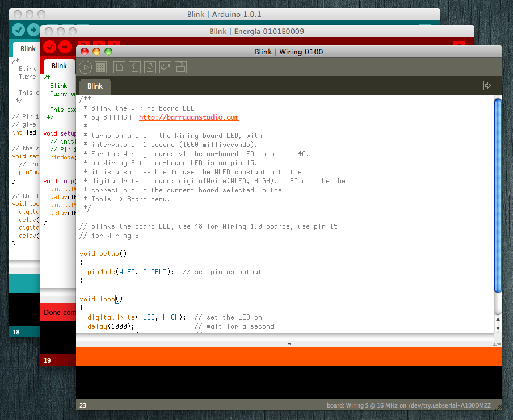Click the 'Blink | Wiring 0100' title bar
513x420 pixels.
tap(289, 52)
